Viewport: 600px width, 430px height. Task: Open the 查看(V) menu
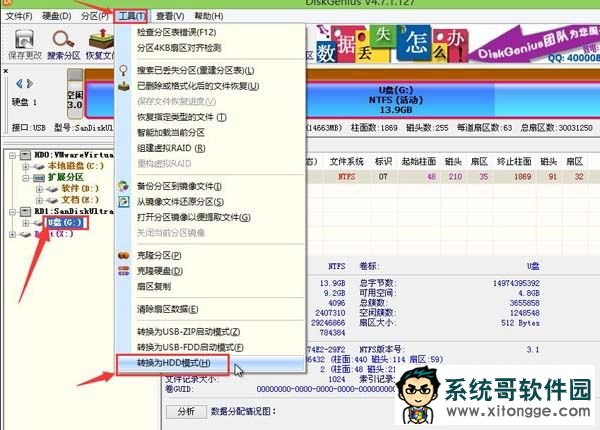[x=170, y=16]
